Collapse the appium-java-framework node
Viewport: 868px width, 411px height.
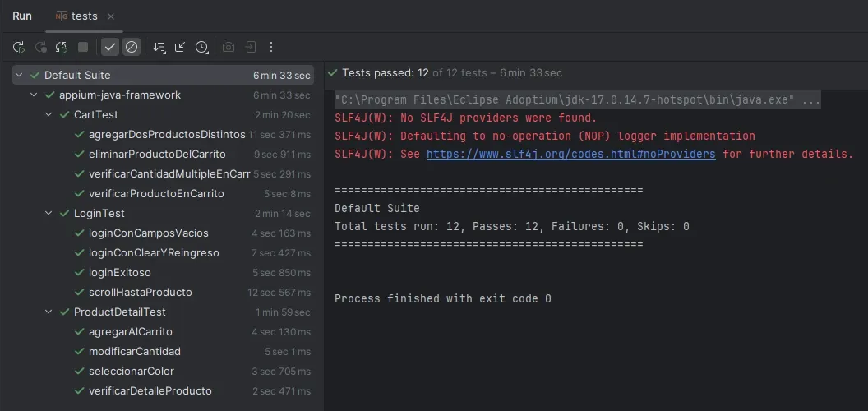click(x=35, y=95)
